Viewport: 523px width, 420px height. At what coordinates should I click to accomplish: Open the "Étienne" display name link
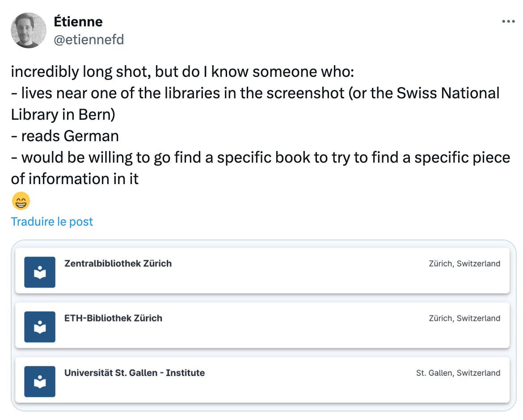[78, 21]
